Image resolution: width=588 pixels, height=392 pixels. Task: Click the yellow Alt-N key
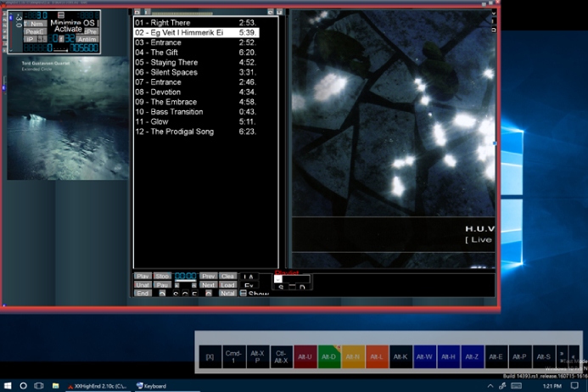352,356
